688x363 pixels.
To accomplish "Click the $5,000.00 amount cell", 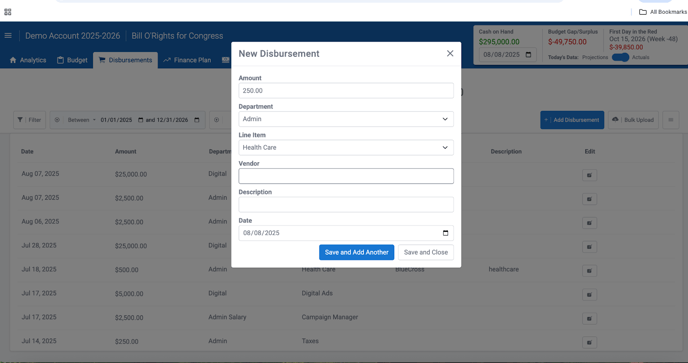I will (129, 294).
